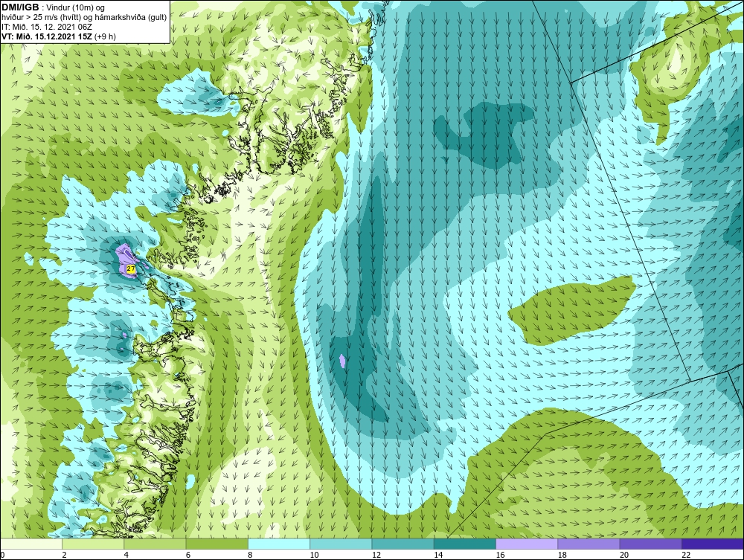Select the 18-20 m/s purple legend swatch
Screen dimensions: 744x560
[589, 544]
